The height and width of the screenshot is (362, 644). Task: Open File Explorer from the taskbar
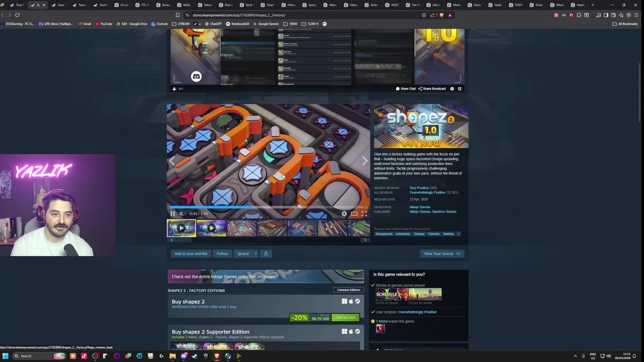tap(173, 356)
